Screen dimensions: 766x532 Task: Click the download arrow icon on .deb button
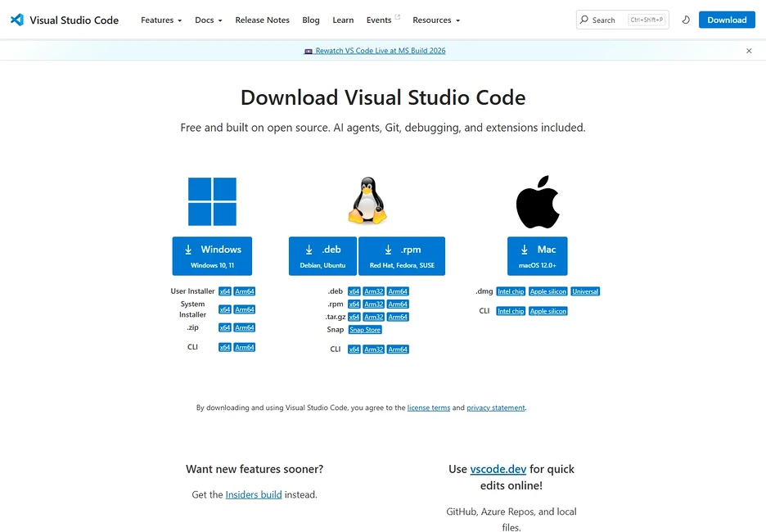(x=309, y=250)
